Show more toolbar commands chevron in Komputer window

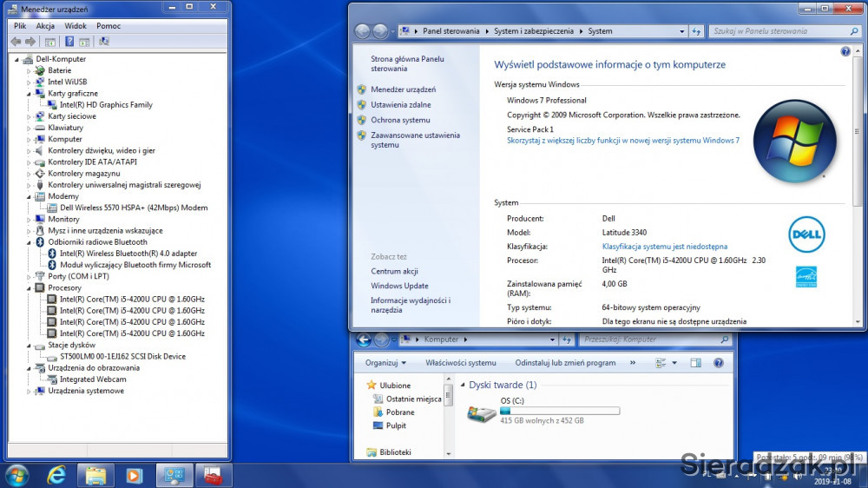pos(633,363)
